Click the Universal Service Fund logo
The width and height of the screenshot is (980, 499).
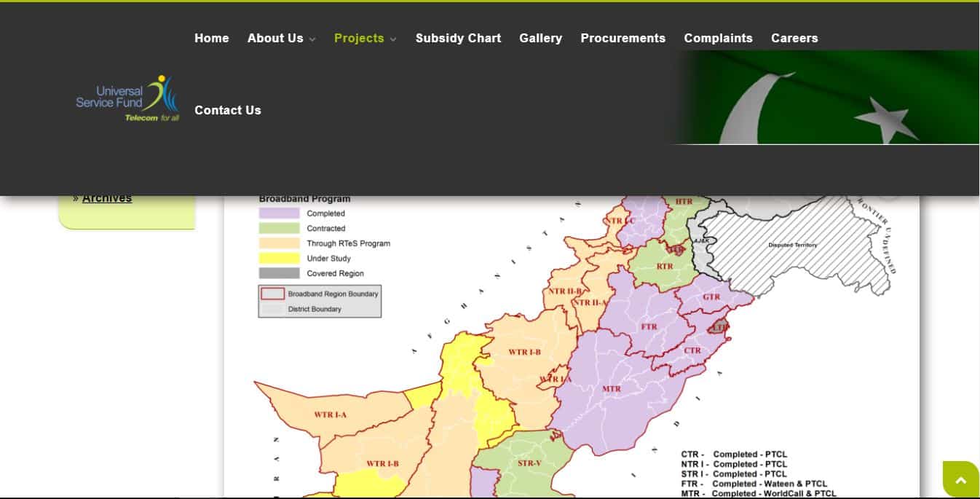coord(127,98)
